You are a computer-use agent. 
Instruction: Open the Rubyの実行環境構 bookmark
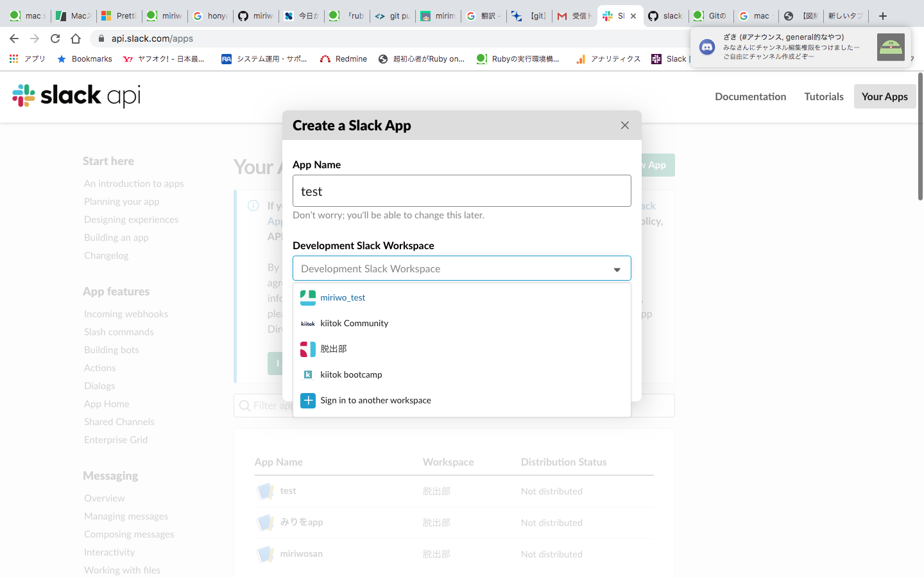coord(518,58)
